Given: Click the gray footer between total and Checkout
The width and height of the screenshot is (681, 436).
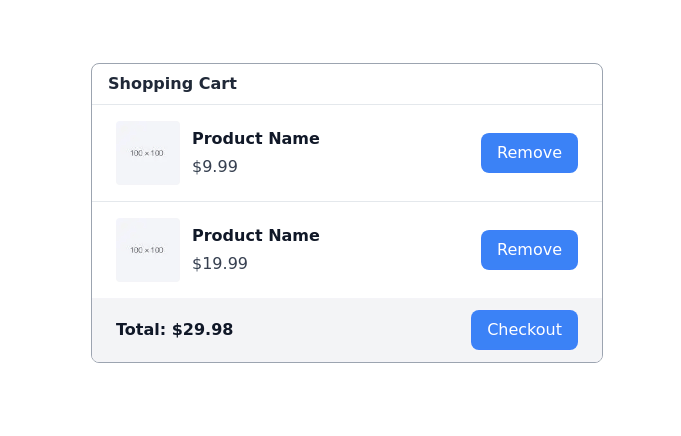Looking at the screenshot, I should (350, 330).
